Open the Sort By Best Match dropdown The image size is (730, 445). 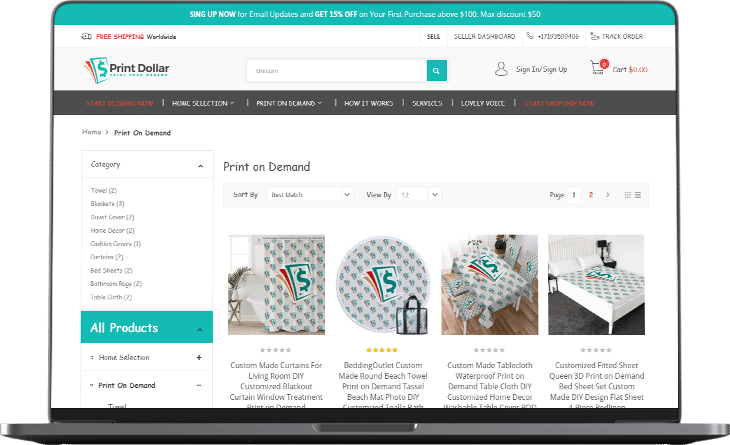click(310, 195)
